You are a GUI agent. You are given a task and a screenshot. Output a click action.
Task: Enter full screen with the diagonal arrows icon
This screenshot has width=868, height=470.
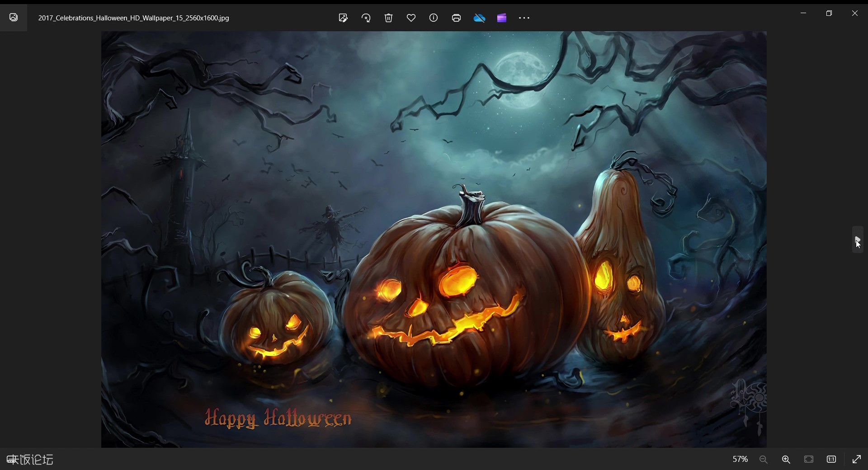857,459
